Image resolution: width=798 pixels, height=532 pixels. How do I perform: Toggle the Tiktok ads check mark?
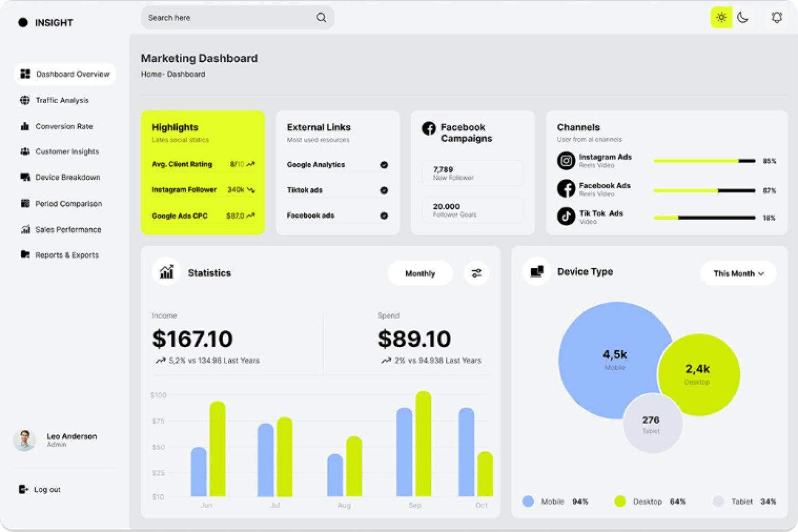click(x=384, y=190)
